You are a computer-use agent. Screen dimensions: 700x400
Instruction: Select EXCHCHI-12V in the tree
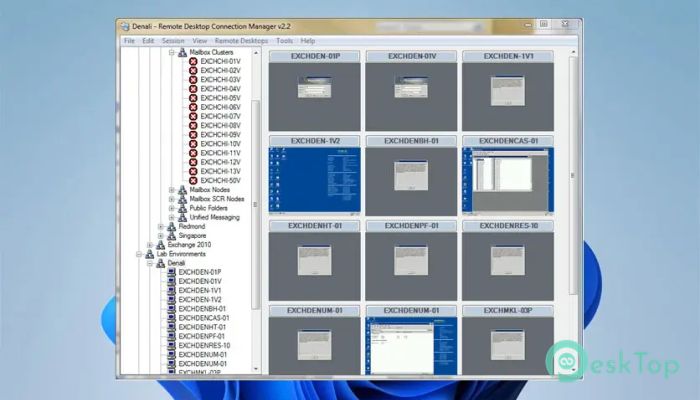pyautogui.click(x=221, y=162)
